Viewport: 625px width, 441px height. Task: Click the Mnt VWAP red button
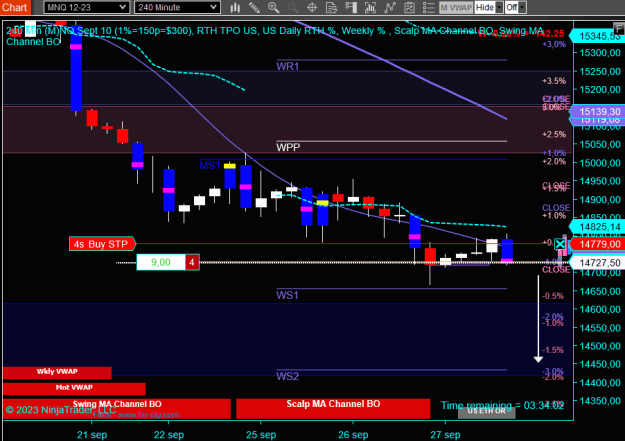point(74,388)
